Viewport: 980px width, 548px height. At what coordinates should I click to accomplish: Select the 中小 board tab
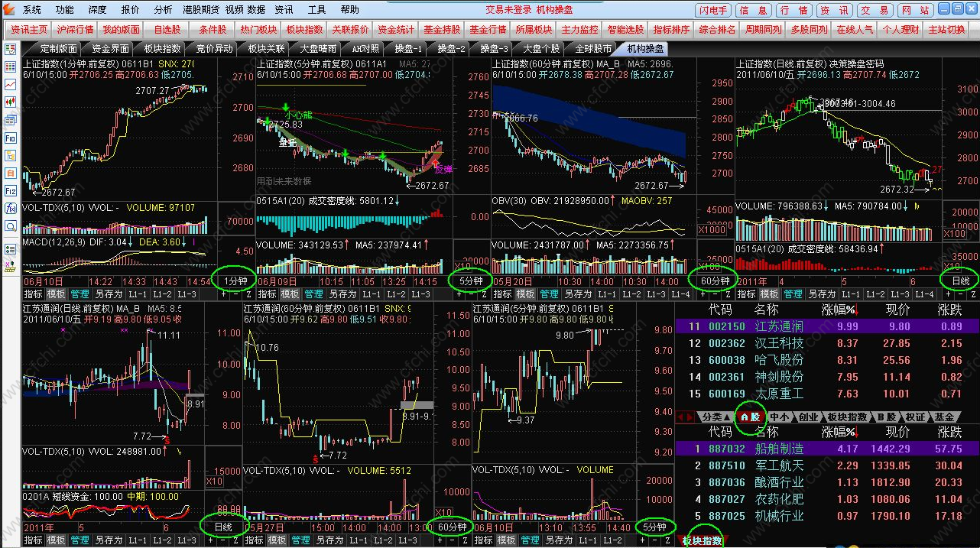(779, 417)
